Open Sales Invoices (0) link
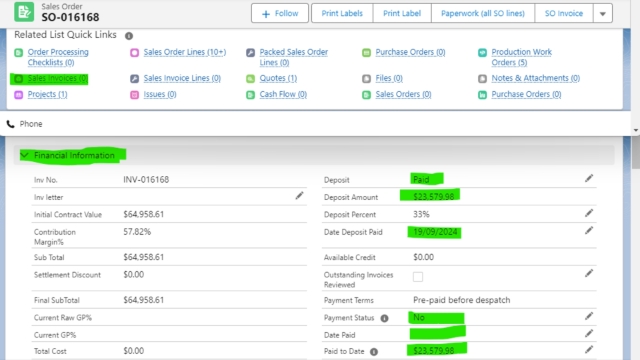 [58, 78]
